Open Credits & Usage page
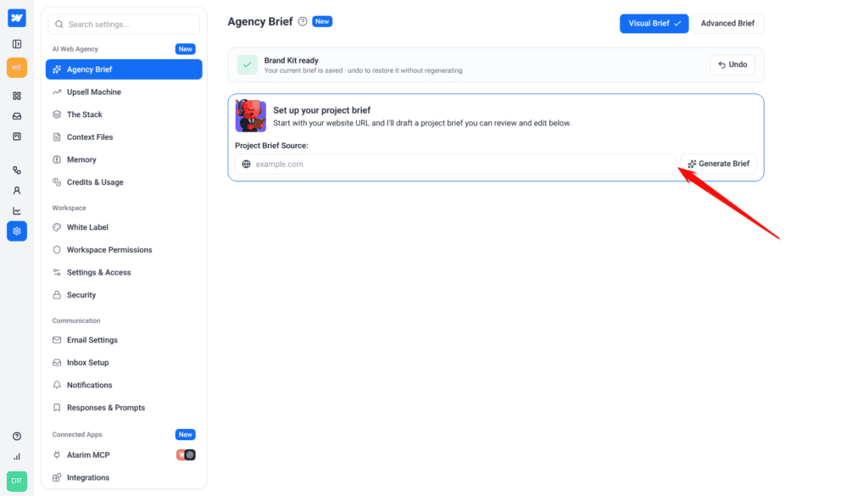868x496 pixels. (124, 182)
